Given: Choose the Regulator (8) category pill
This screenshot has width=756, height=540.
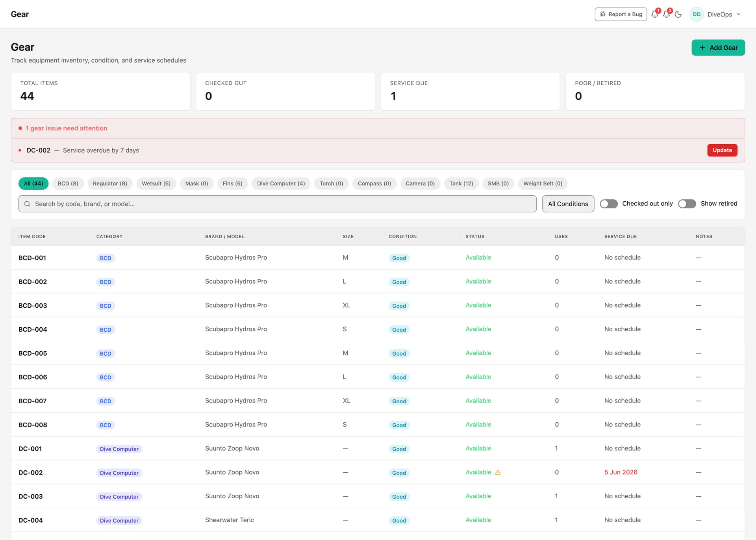Looking at the screenshot, I should click(110, 184).
